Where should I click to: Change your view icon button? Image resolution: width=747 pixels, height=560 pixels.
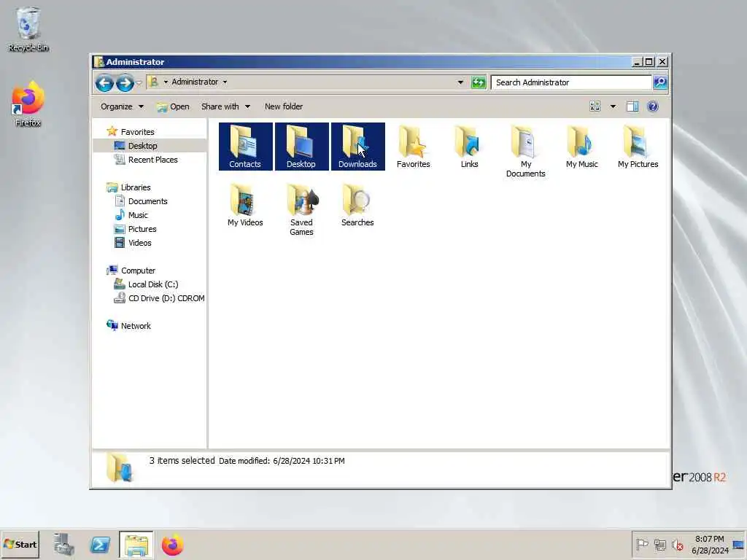pos(595,106)
